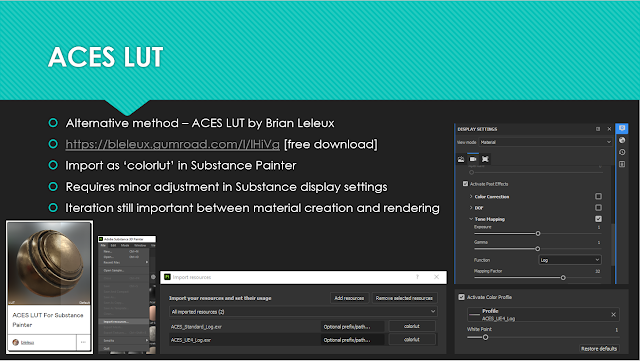Image resolution: width=640 pixels, height=361 pixels.
Task: Click Add resources button
Action: pos(349,298)
